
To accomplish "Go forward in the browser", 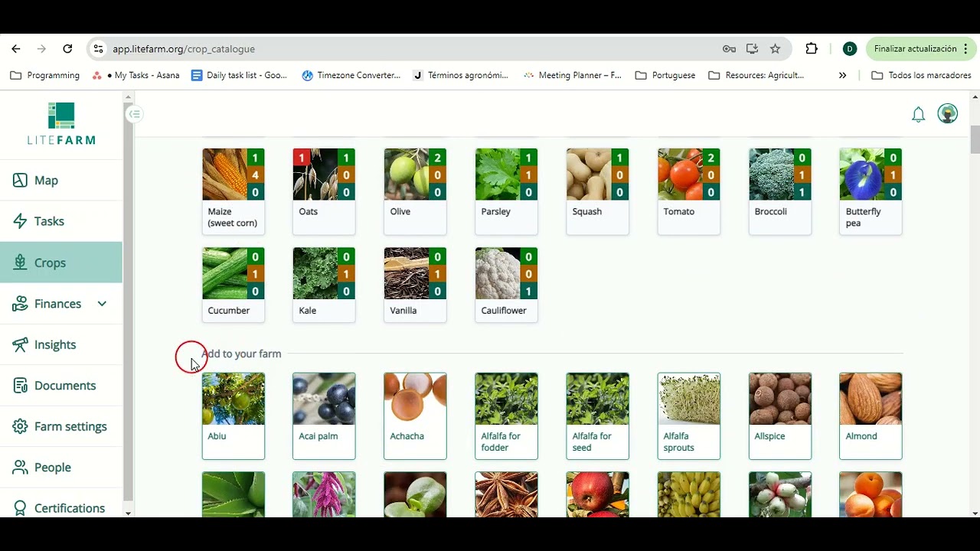I will pos(41,49).
